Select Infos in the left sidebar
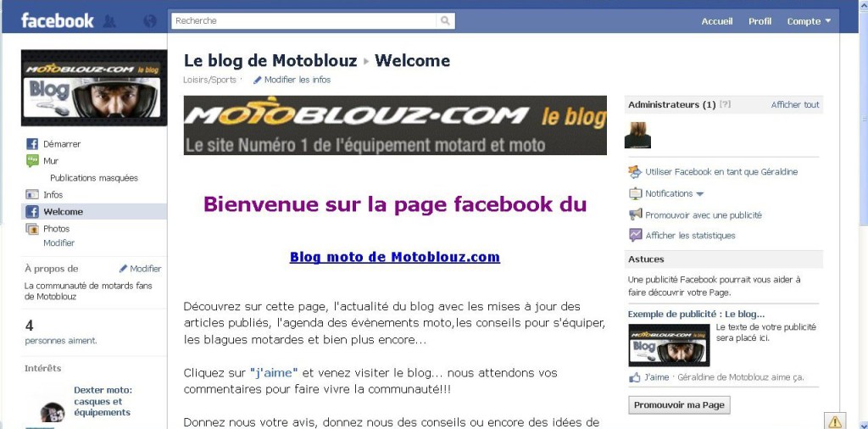The width and height of the screenshot is (868, 429). (53, 195)
